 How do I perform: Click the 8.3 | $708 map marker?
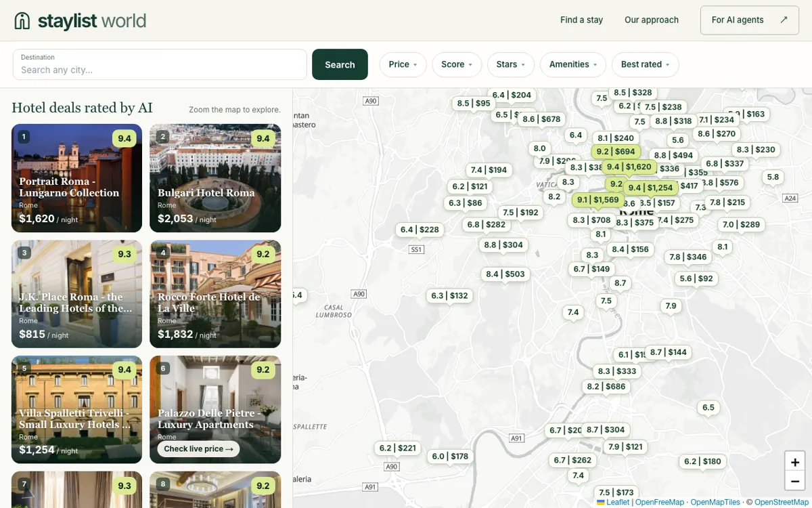click(592, 220)
